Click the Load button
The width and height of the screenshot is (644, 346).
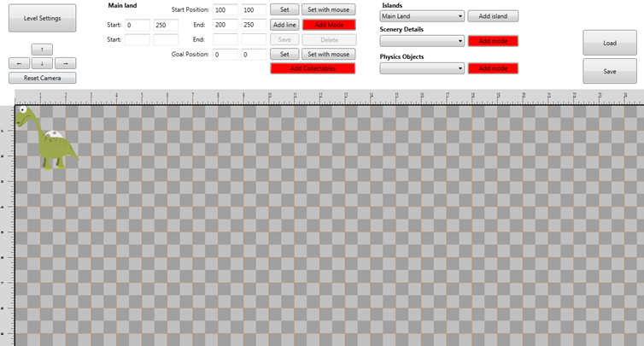coord(609,43)
